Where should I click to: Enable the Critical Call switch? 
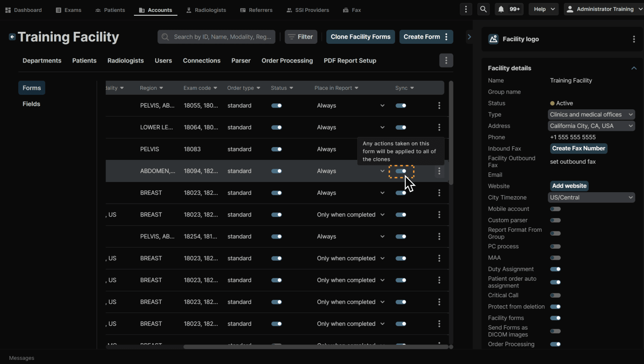tap(555, 295)
